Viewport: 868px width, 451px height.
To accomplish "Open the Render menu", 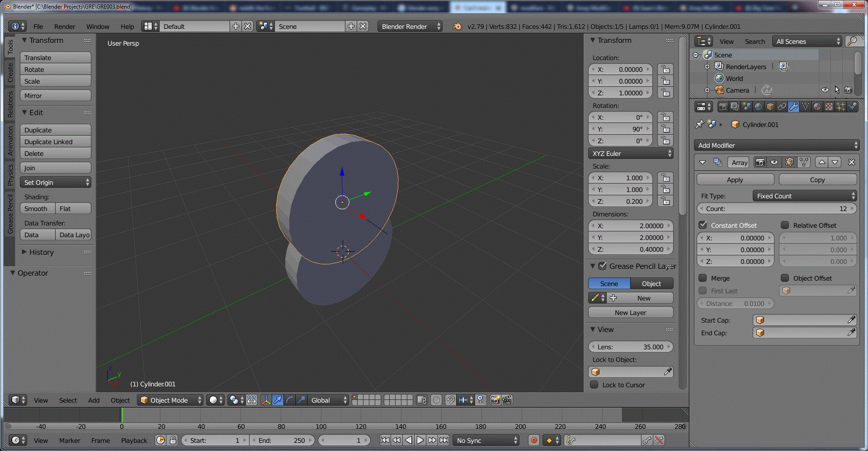I will pyautogui.click(x=64, y=26).
